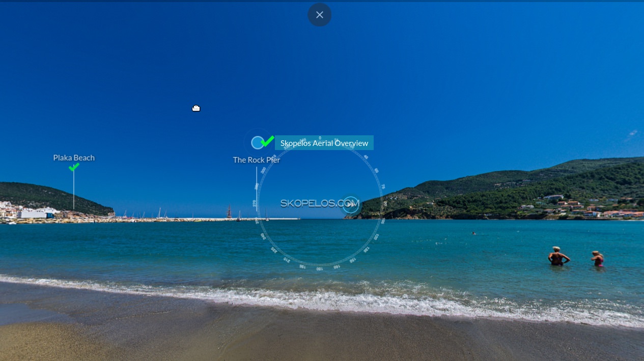Click the swimmer in the dark swimsuit

[x=558, y=256]
